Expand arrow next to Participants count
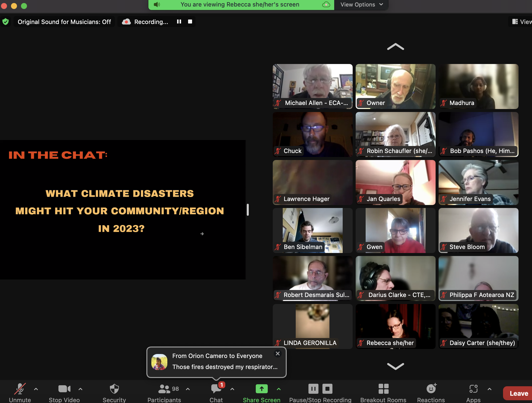This screenshot has width=532, height=403. pyautogui.click(x=188, y=389)
